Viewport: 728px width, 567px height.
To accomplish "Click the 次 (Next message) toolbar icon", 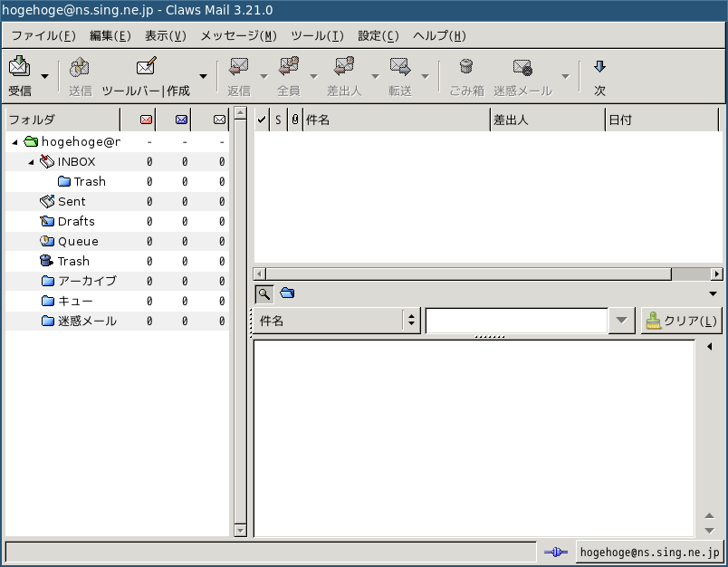I will tap(599, 69).
